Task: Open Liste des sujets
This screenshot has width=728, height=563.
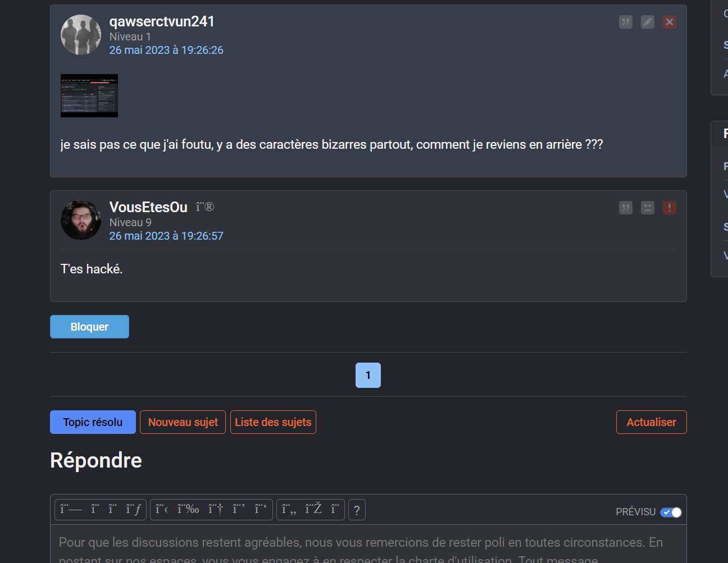Action: (273, 422)
